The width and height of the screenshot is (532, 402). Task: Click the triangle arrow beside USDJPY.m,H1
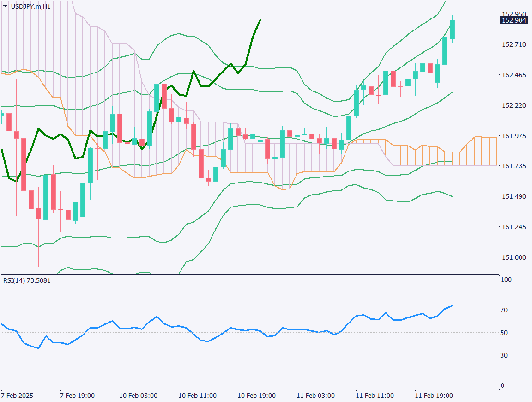[x=6, y=6]
